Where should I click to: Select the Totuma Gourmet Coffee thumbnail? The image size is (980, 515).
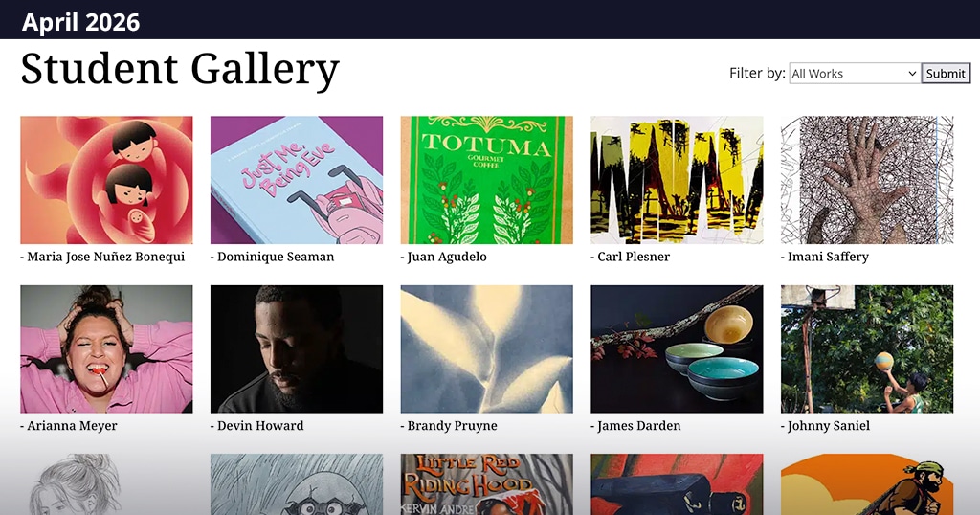coord(486,180)
